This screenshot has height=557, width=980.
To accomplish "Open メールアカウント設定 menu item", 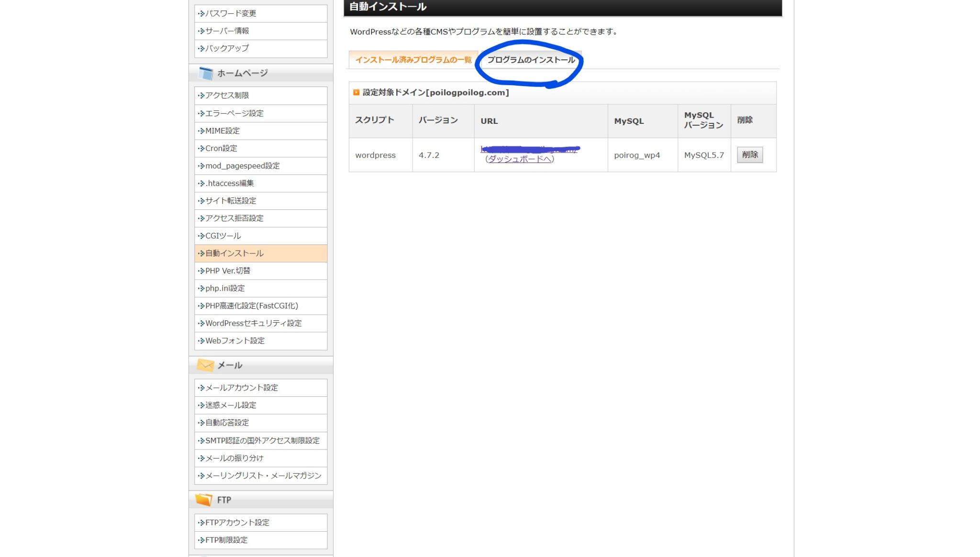I will click(x=241, y=388).
